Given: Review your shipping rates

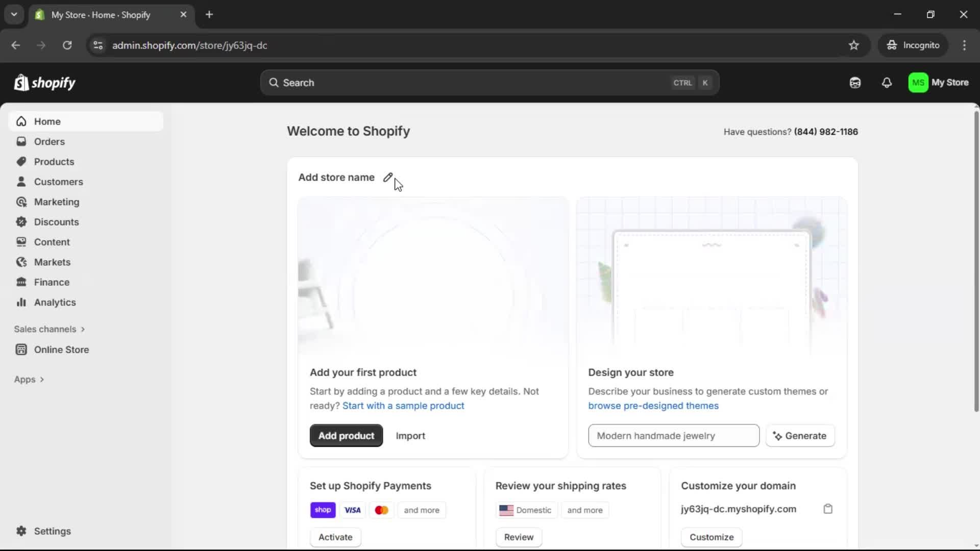Looking at the screenshot, I should (519, 537).
